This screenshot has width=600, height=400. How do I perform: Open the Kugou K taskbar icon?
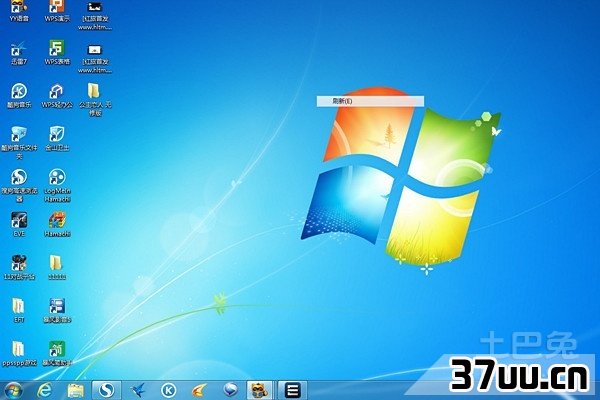[x=168, y=390]
